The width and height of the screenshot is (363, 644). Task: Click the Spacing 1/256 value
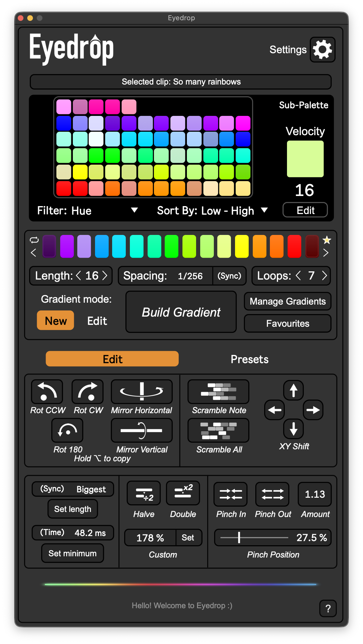pos(190,276)
